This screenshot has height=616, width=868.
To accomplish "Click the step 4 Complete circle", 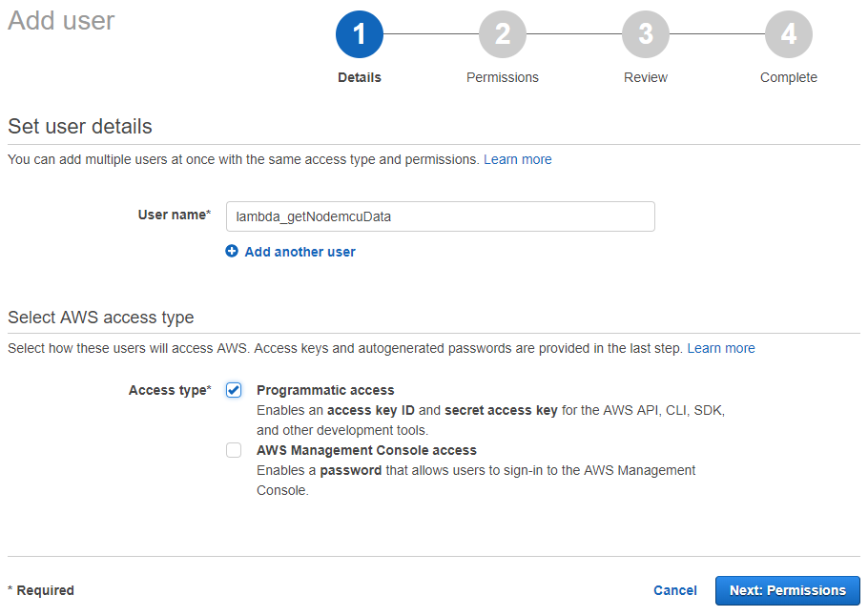I will (x=788, y=34).
